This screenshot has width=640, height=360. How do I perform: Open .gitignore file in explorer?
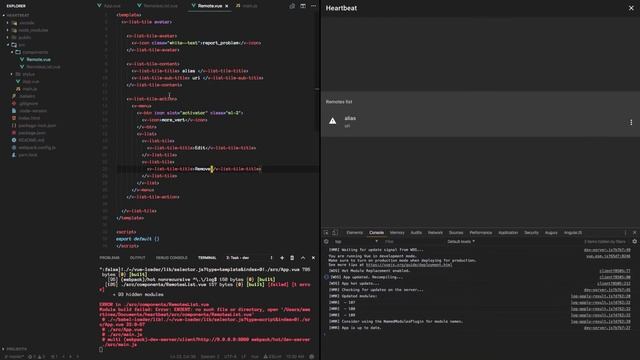[29, 104]
